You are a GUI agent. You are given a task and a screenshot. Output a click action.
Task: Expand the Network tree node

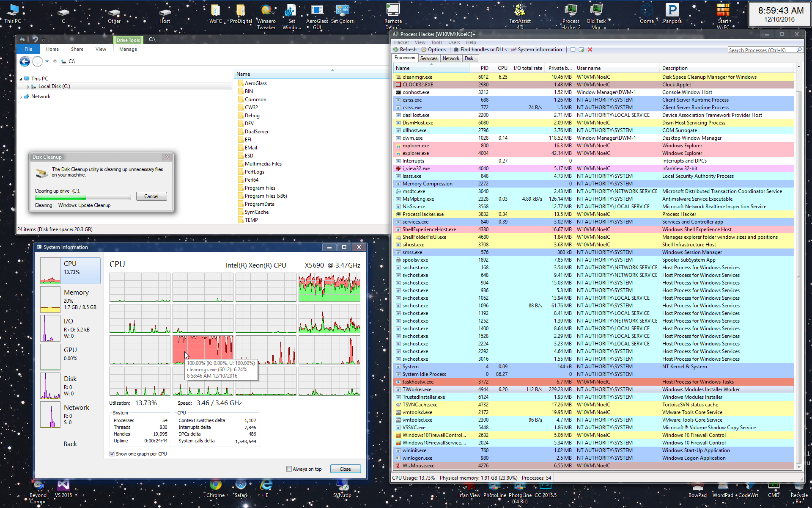[21, 97]
